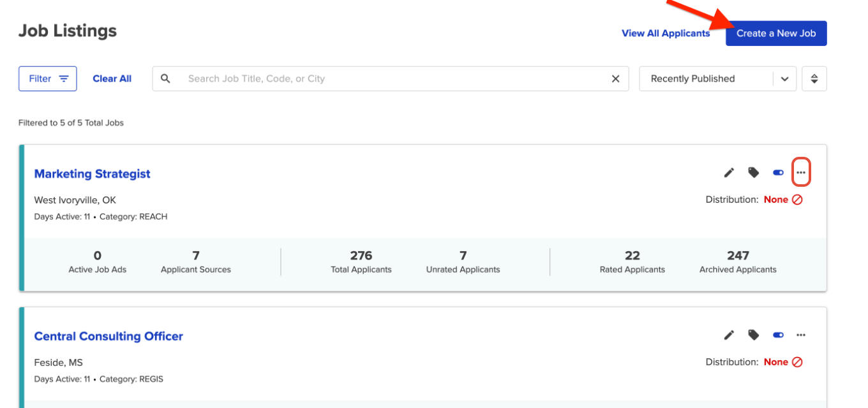Screen dimensions: 868x408
Task: Click Create a New Job button
Action: 776,33
